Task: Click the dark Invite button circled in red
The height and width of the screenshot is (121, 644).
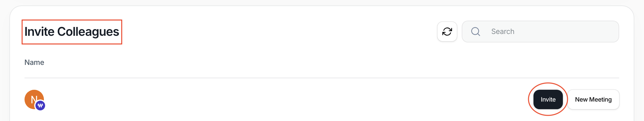Action: click(548, 99)
